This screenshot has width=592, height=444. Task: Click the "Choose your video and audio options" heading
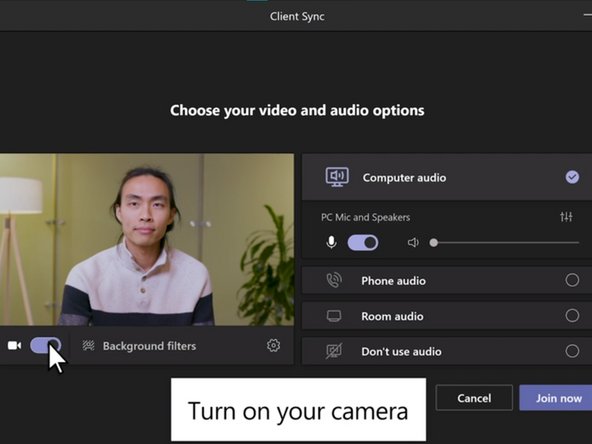pyautogui.click(x=297, y=110)
